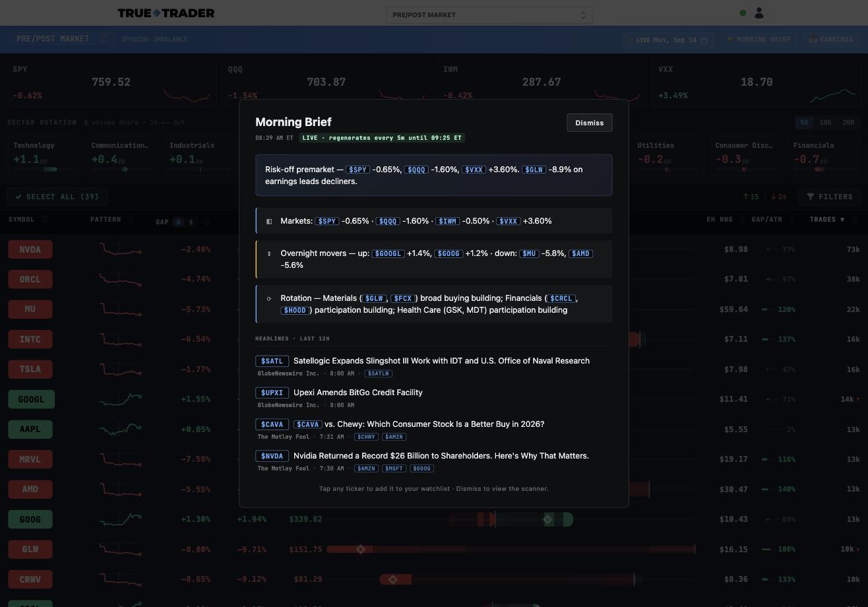This screenshot has height=607, width=868.
Task: Open the calendar icon beside LIVE Mon, Sep 14
Action: click(x=704, y=40)
